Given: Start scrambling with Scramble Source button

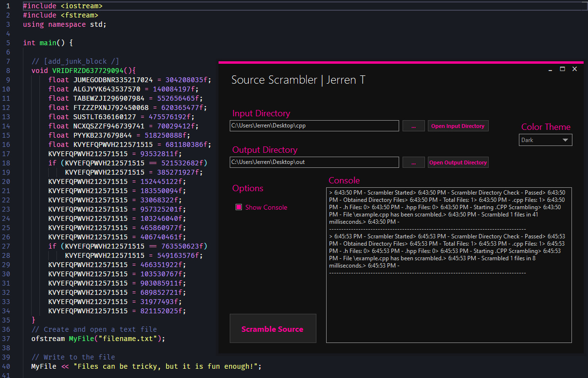Looking at the screenshot, I should [x=273, y=329].
